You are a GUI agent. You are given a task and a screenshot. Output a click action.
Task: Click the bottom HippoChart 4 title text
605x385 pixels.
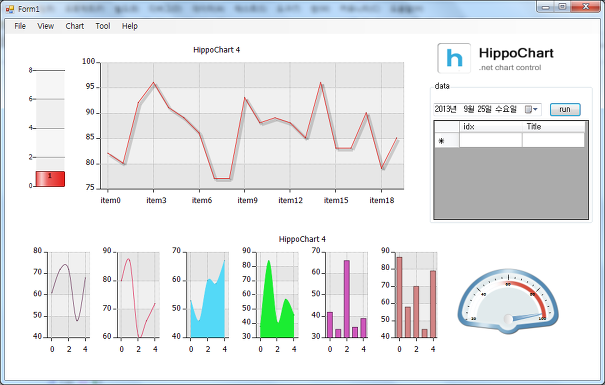[302, 239]
